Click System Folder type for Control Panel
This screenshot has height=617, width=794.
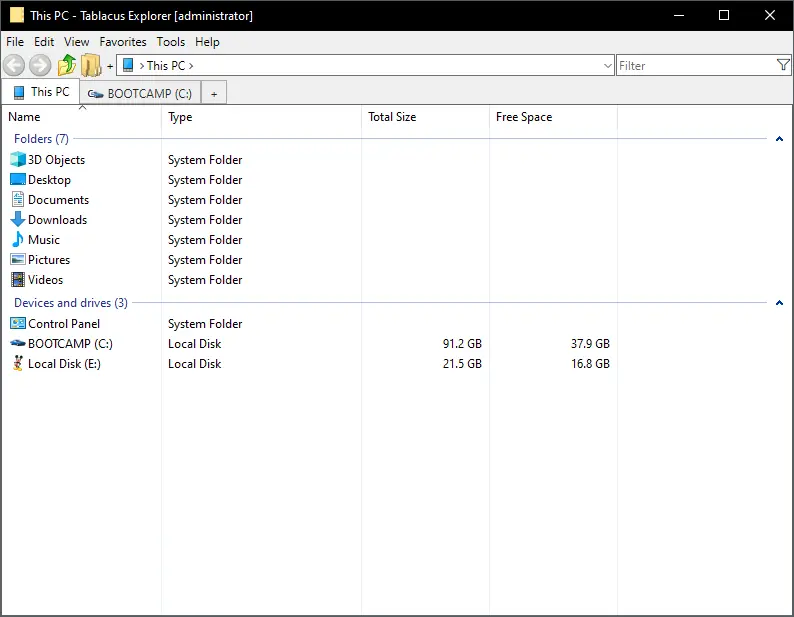(x=205, y=324)
